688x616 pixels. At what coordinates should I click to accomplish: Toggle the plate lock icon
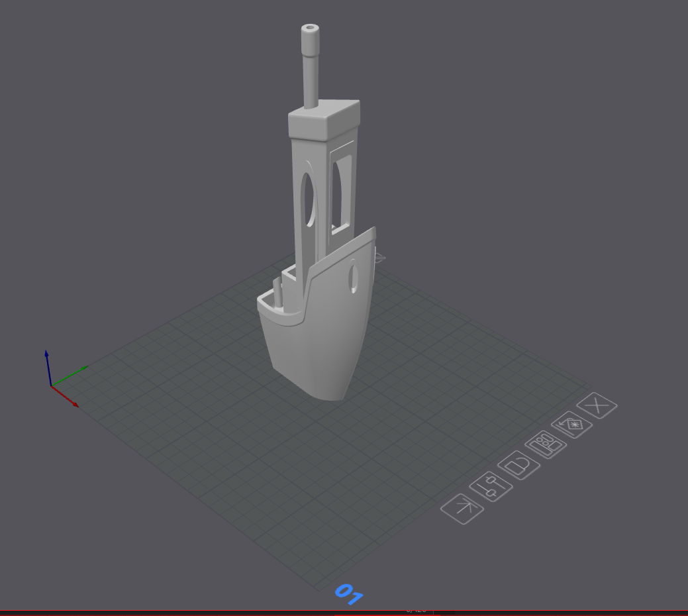point(519,464)
